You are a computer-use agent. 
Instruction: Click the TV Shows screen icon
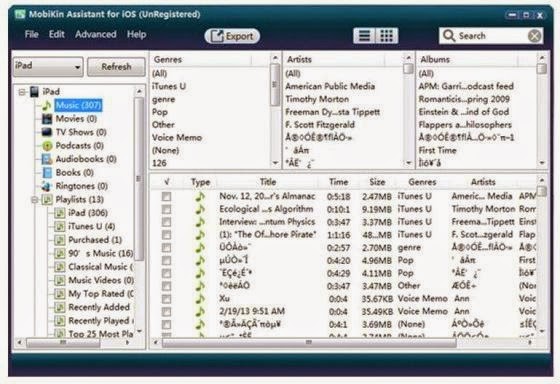(x=47, y=132)
